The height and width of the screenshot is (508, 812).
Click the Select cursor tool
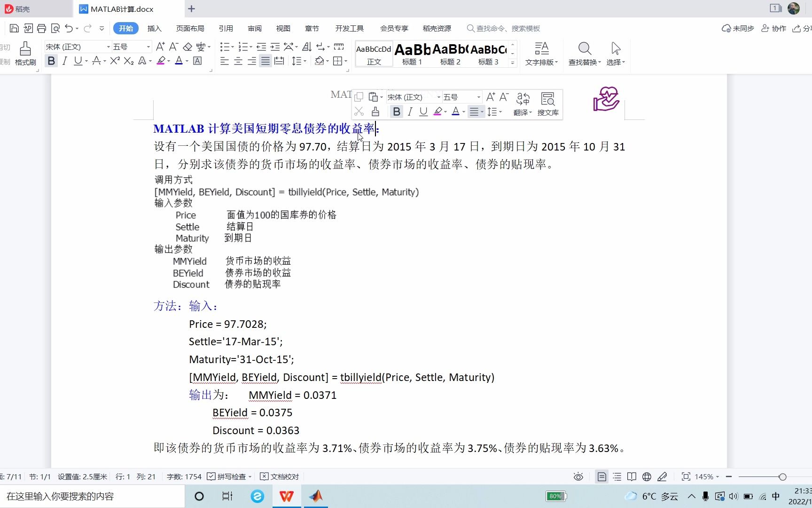pyautogui.click(x=616, y=54)
